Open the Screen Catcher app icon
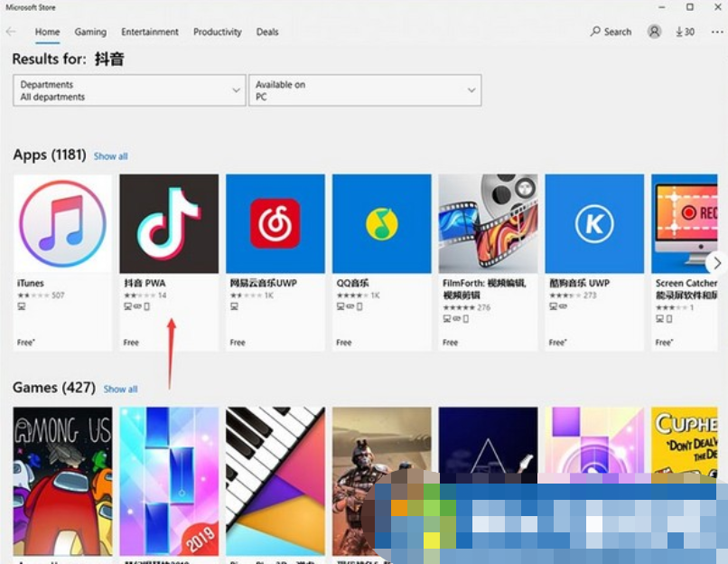 pyautogui.click(x=685, y=223)
